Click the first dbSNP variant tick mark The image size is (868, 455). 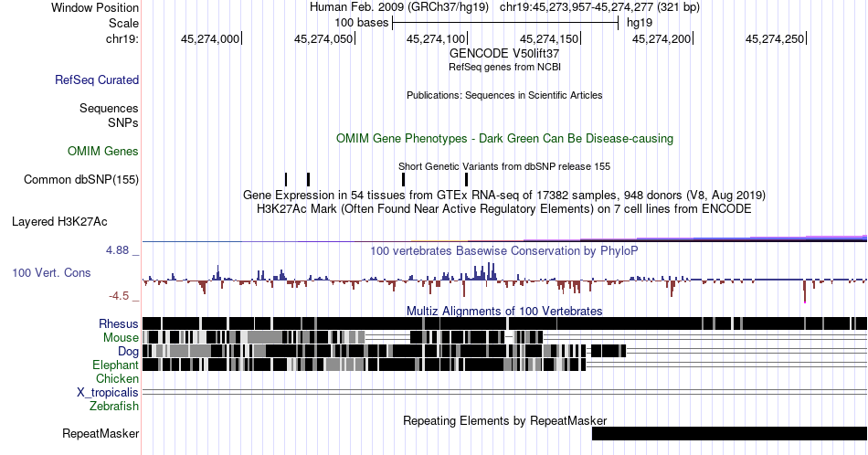286,179
